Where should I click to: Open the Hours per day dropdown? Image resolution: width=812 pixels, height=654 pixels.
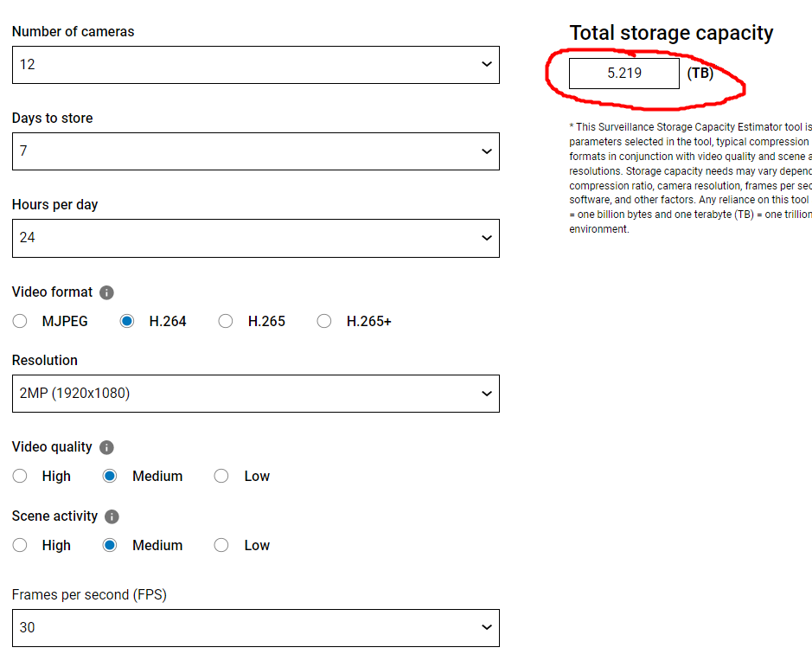(255, 238)
